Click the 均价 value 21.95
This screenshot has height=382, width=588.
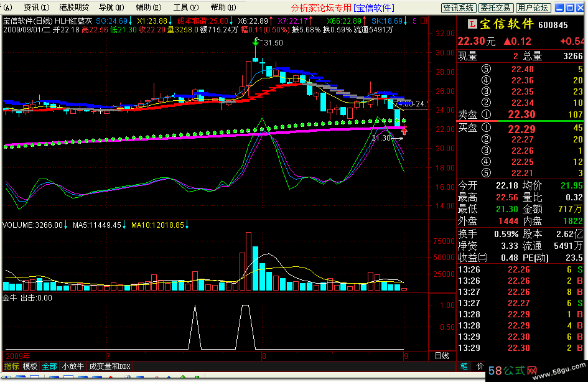coord(571,185)
